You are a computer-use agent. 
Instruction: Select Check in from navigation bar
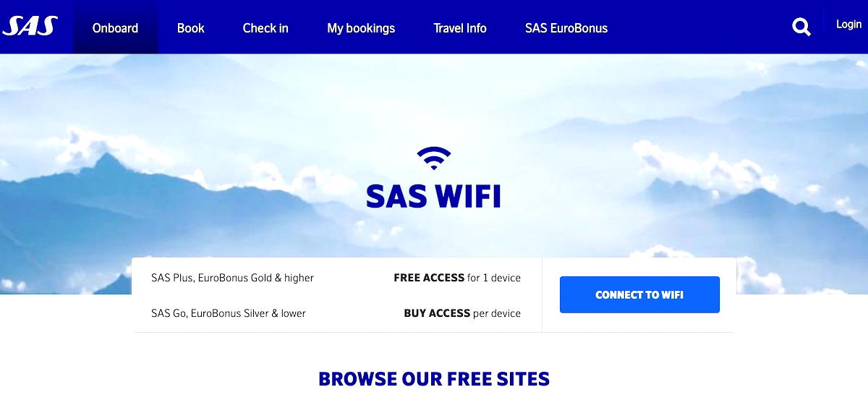point(265,28)
